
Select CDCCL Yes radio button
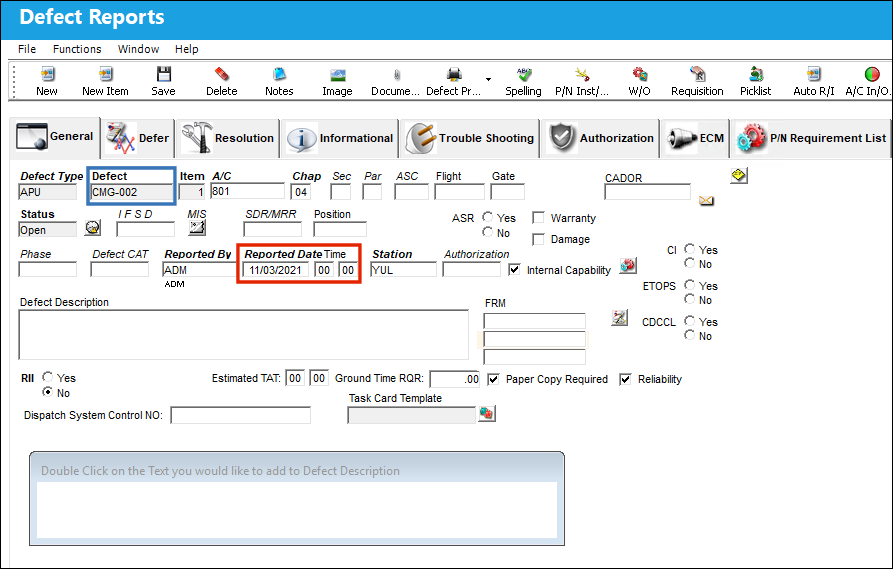[x=690, y=321]
